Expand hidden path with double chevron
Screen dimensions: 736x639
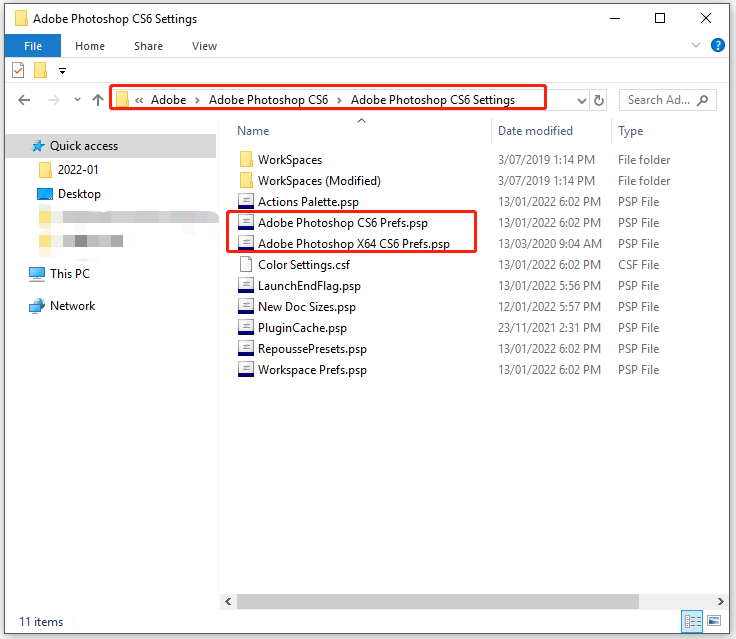pos(139,100)
